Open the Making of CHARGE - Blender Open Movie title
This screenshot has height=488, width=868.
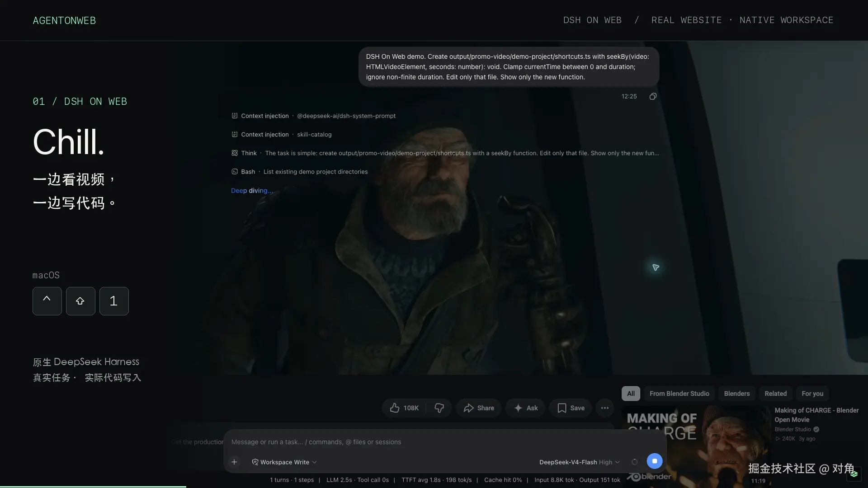pyautogui.click(x=816, y=415)
